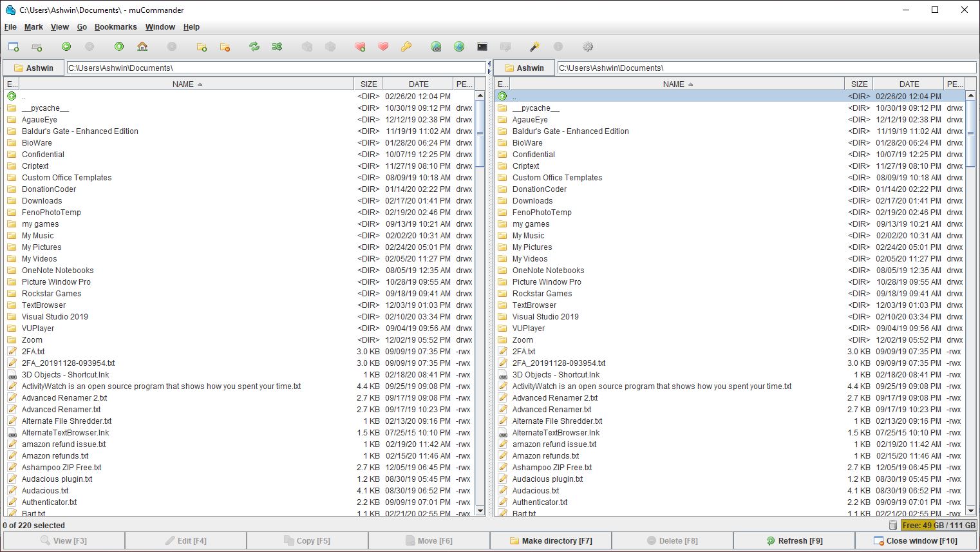Open a new muCommander window from toolbar
980x552 pixels.
pos(14,47)
